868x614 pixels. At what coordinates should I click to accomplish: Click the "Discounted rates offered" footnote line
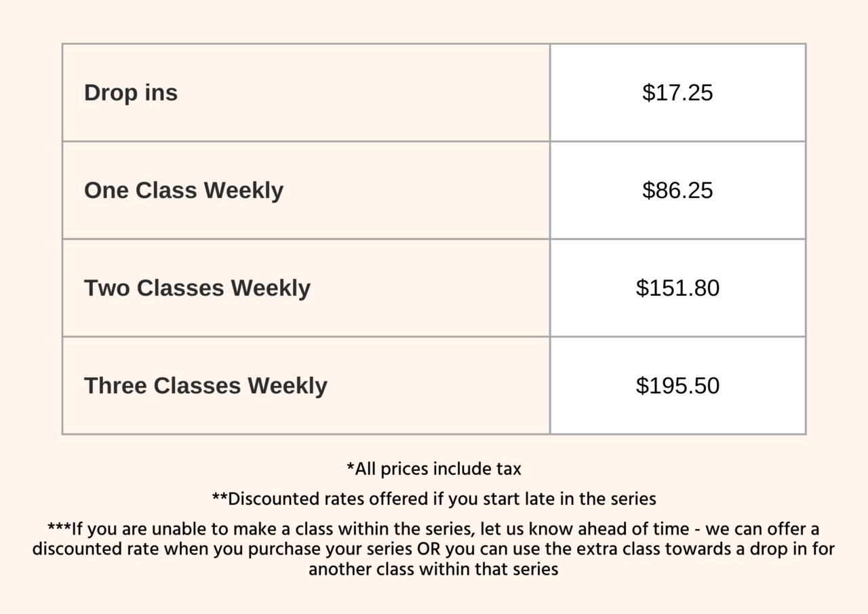pos(434,499)
